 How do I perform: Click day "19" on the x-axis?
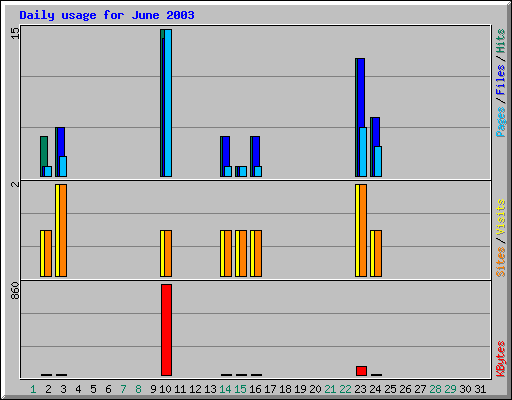pos(300,389)
